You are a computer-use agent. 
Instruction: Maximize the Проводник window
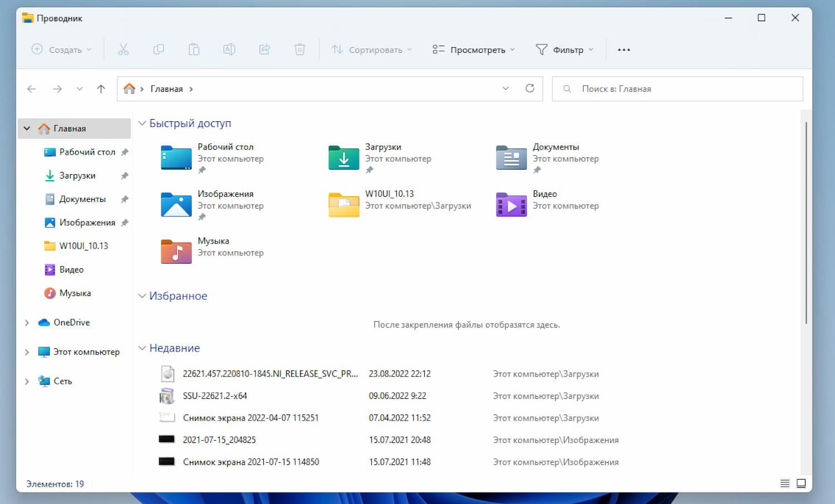click(x=762, y=18)
